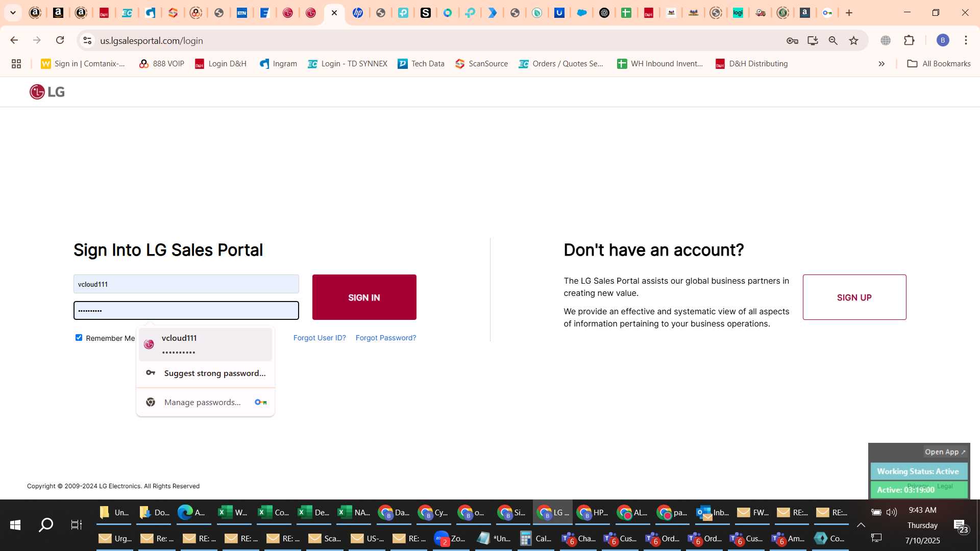Viewport: 980px width, 551px height.
Task: Click the install app icon in address bar
Action: (813, 40)
